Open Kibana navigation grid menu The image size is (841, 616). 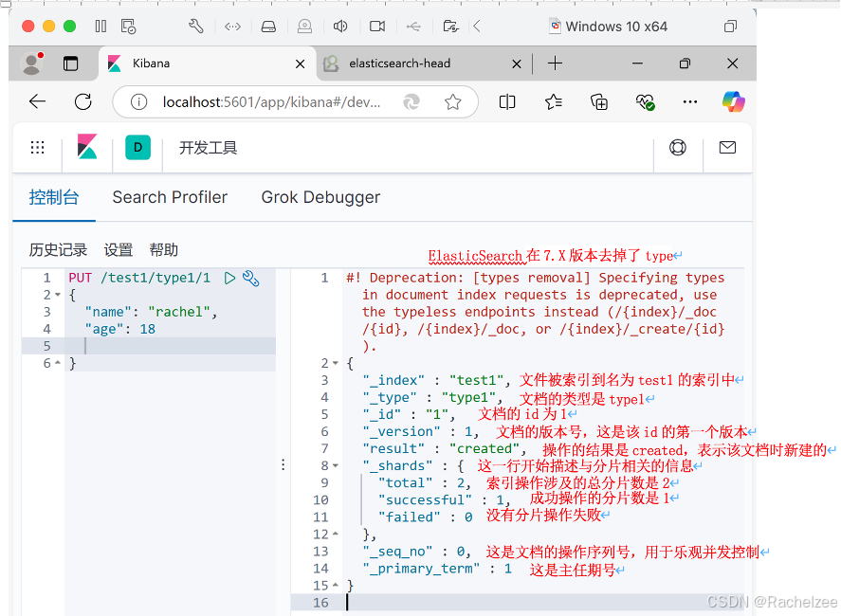pyautogui.click(x=38, y=148)
